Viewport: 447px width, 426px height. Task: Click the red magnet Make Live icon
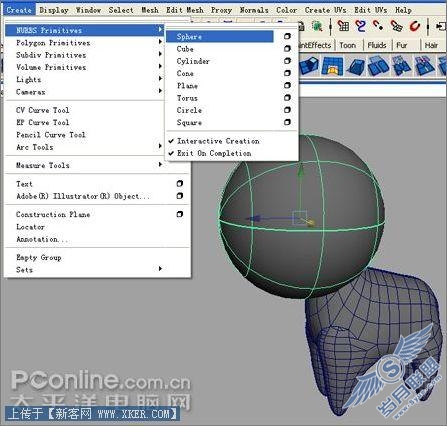point(415,26)
